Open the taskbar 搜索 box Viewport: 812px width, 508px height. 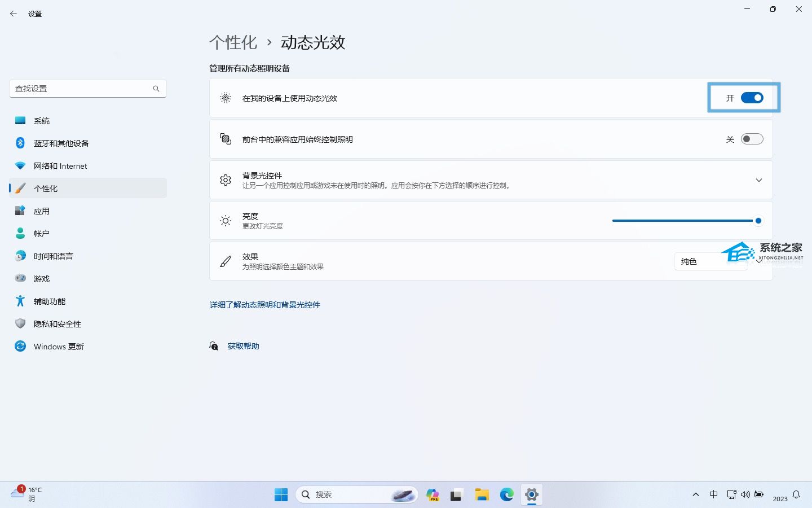pos(356,494)
